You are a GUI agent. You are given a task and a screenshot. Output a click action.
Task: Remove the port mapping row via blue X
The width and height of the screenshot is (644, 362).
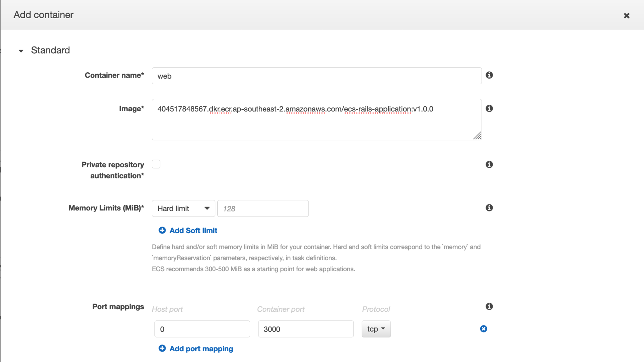pos(483,329)
